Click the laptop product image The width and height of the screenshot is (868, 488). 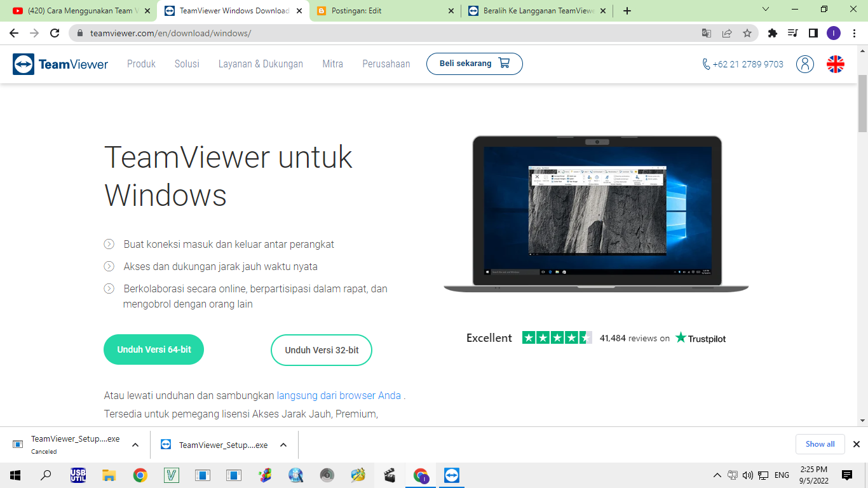coord(596,213)
